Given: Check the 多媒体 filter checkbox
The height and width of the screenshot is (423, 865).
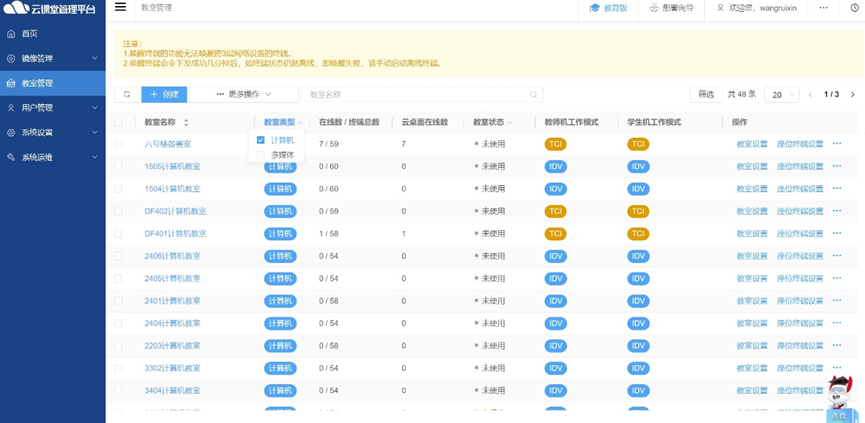Looking at the screenshot, I should click(261, 155).
